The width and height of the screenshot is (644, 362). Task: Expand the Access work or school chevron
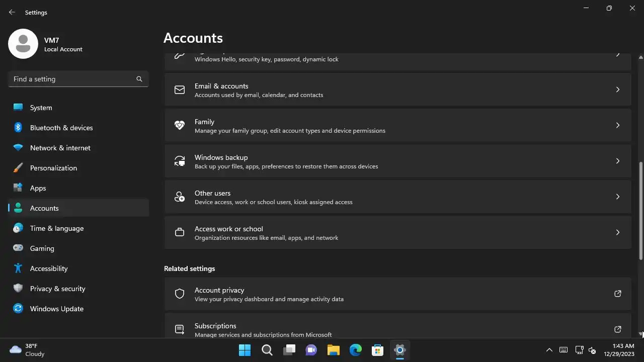(x=618, y=232)
